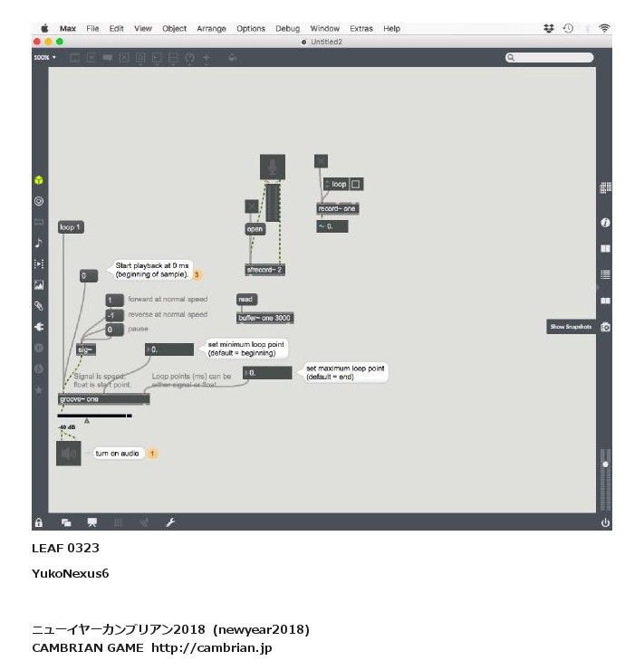Click the 'loop 1' message box

coord(71,227)
